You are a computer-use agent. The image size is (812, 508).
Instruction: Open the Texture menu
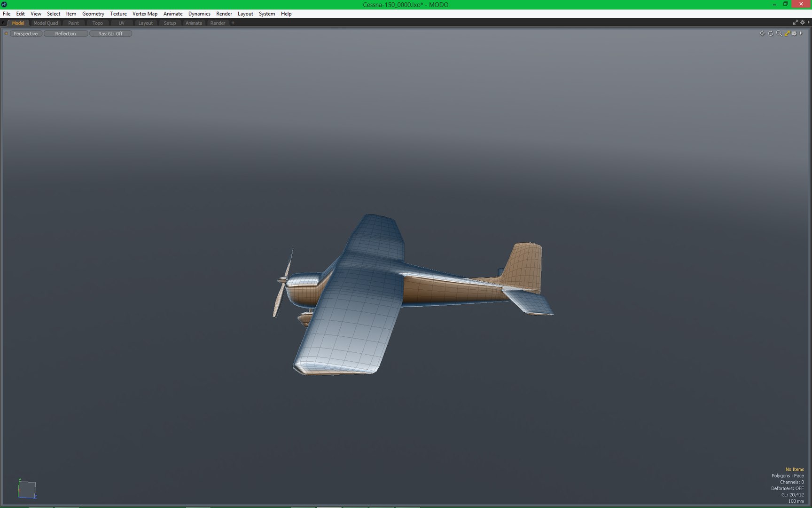(x=118, y=14)
